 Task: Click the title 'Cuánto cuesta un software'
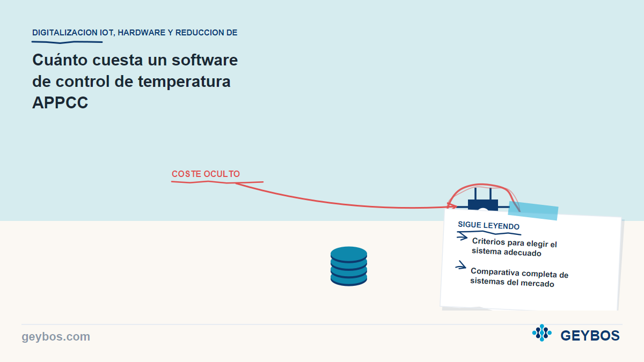point(135,60)
